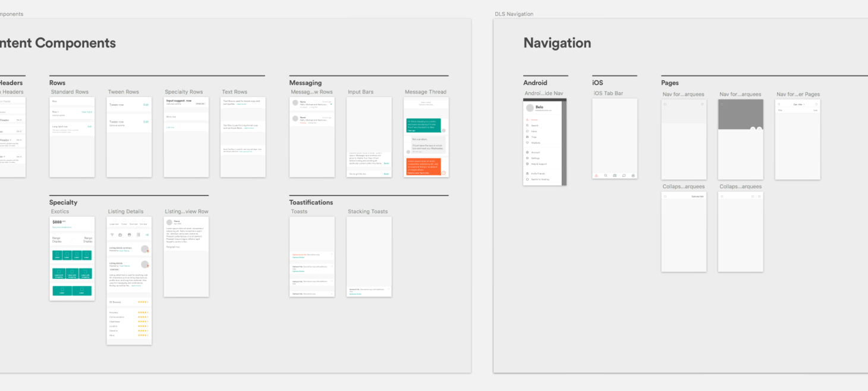
Task: Click the Messaging section heading
Action: [x=306, y=83]
